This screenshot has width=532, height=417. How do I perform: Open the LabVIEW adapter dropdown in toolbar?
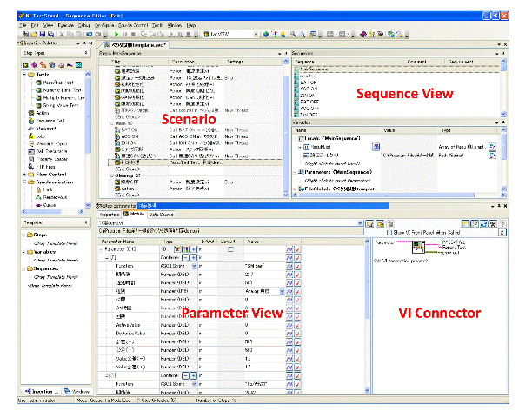[x=256, y=34]
